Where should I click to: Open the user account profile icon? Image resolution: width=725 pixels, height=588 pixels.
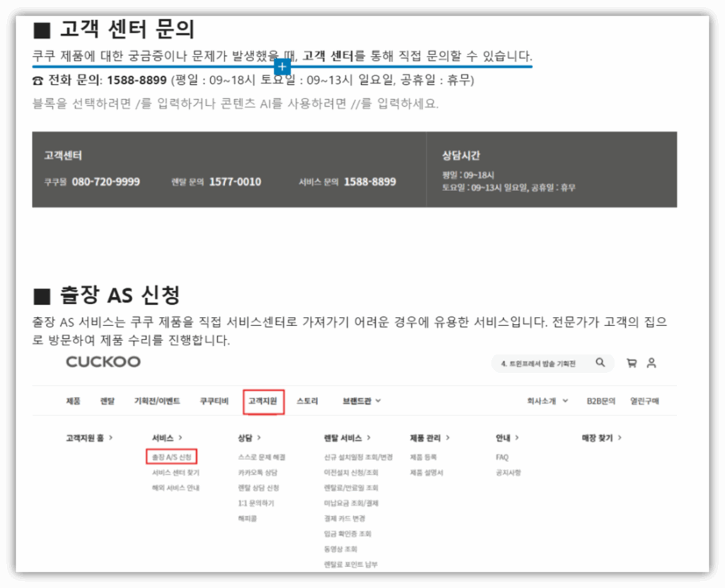[651, 363]
